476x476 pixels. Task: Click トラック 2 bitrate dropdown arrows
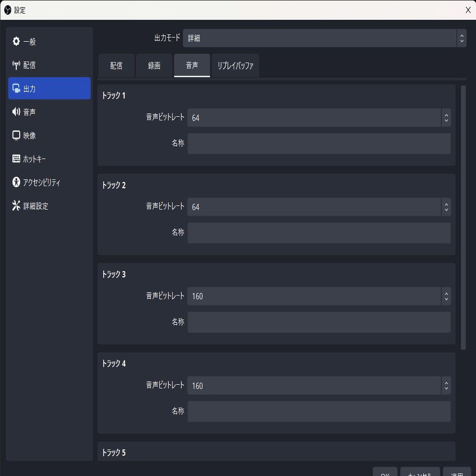446,207
